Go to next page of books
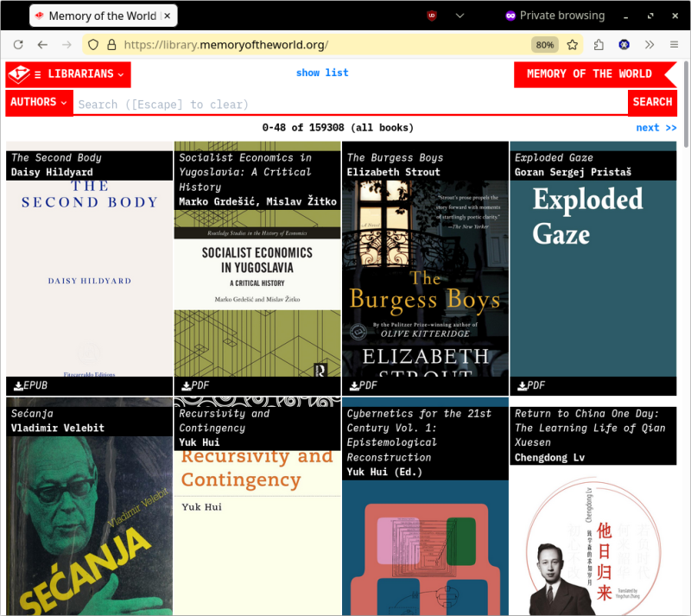 (656, 128)
